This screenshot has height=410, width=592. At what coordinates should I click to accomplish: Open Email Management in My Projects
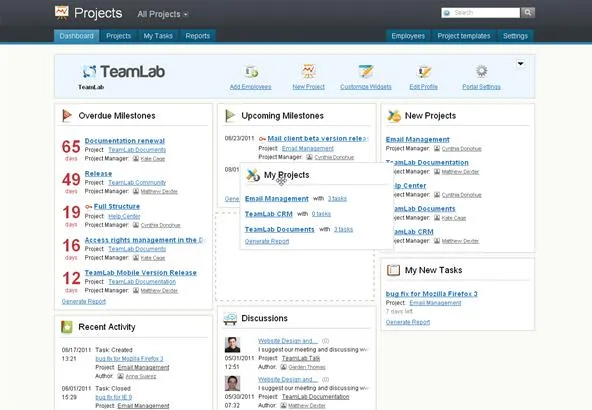pos(277,199)
